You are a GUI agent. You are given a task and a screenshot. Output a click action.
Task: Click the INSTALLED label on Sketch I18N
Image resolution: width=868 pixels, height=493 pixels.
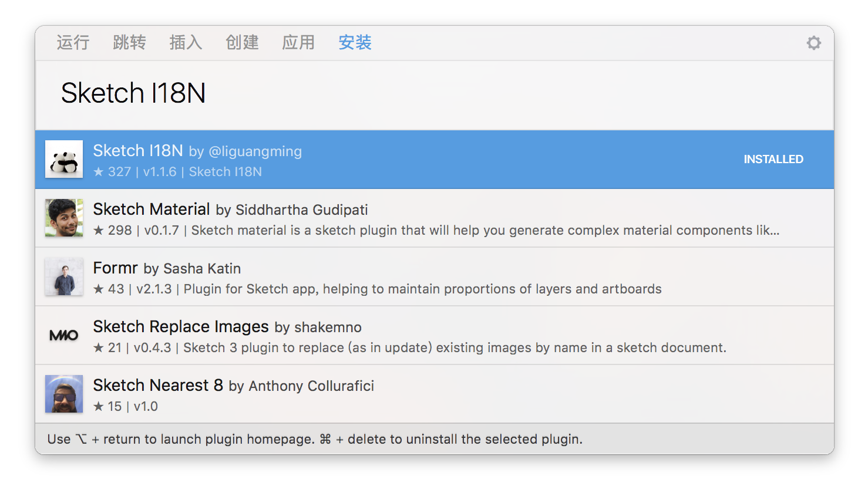coord(773,159)
